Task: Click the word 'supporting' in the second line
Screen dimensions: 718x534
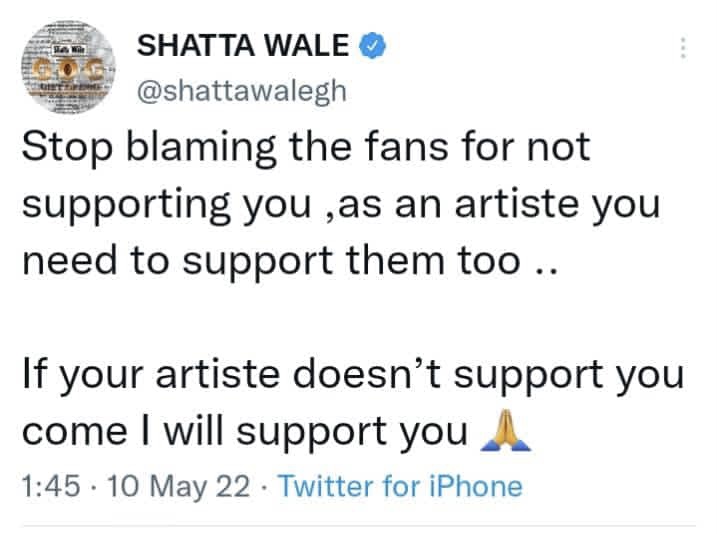Action: pyautogui.click(x=126, y=205)
